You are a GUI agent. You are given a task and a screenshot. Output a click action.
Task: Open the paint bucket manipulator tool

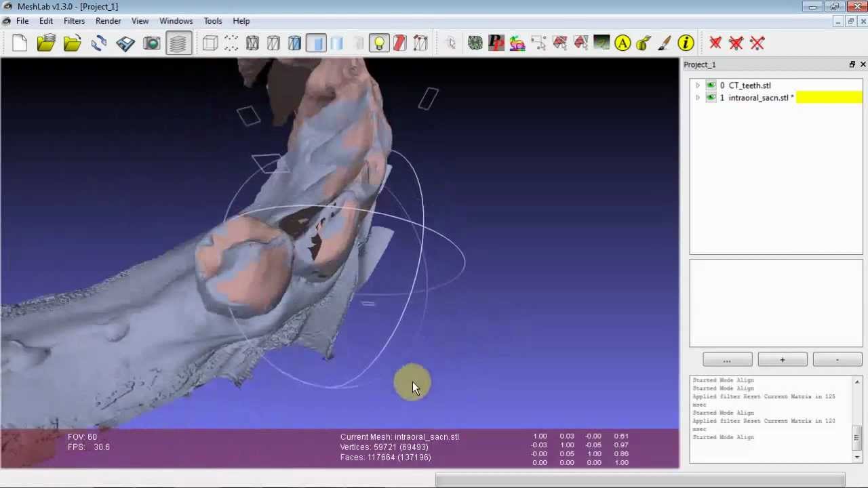pyautogui.click(x=644, y=43)
